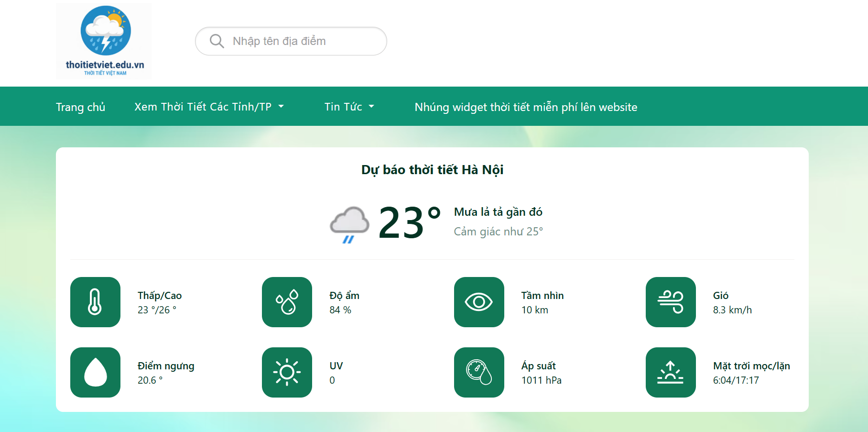Click the Mặt trời mọc/lặn label

(x=751, y=366)
